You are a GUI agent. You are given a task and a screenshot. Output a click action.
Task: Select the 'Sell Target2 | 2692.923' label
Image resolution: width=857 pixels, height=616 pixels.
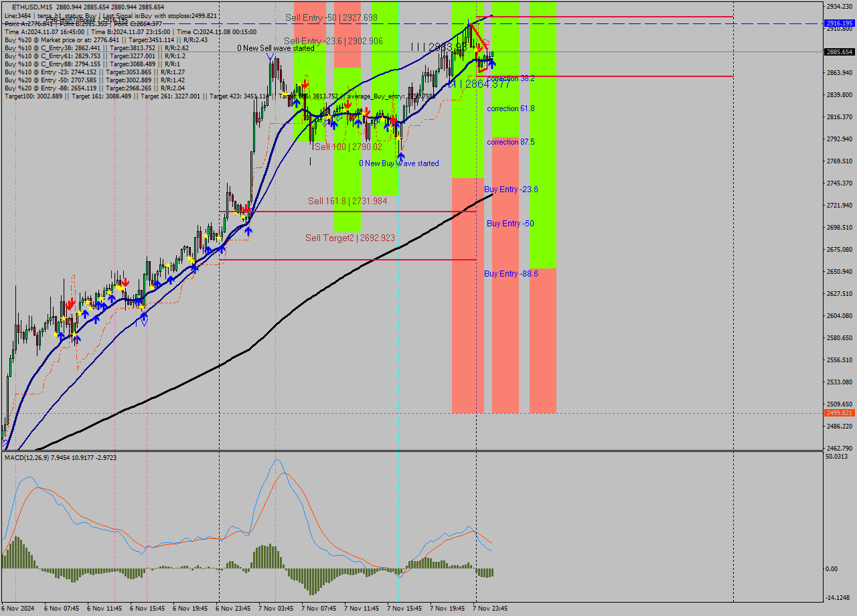[350, 238]
